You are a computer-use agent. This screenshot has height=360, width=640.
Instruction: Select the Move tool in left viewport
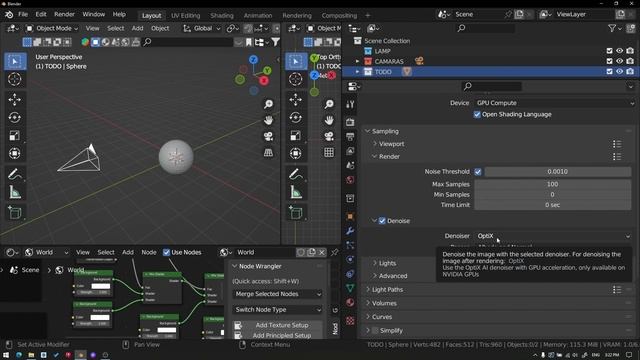(x=15, y=100)
